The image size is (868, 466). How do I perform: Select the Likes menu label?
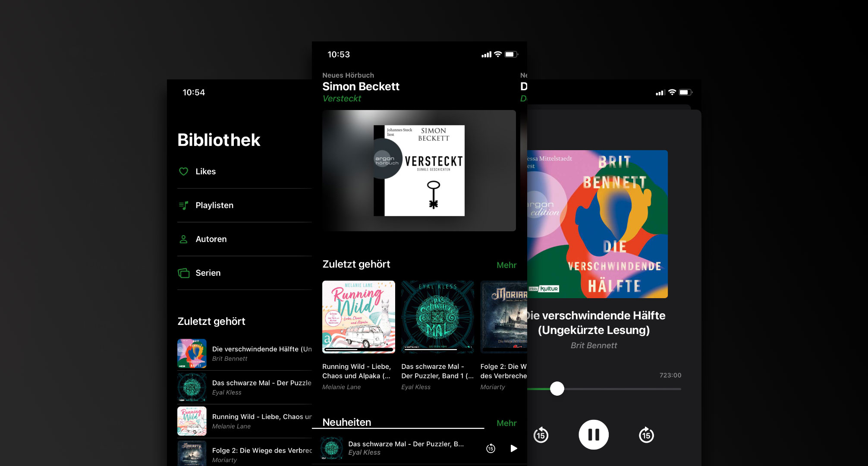tap(205, 171)
